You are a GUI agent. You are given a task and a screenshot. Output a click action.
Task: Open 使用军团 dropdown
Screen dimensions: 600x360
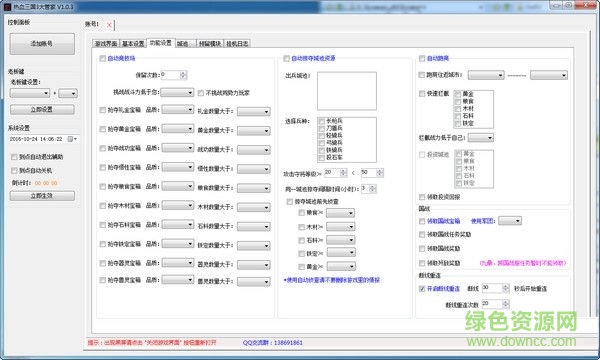pyautogui.click(x=510, y=221)
